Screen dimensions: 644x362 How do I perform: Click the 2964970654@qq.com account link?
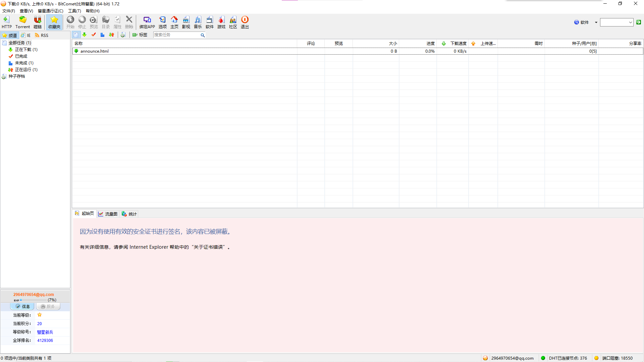click(34, 295)
